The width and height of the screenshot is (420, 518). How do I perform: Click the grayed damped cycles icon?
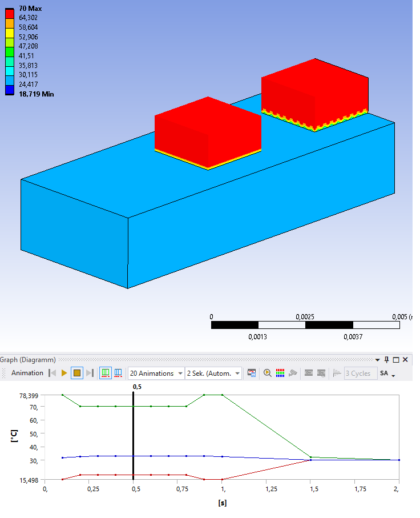(x=337, y=374)
